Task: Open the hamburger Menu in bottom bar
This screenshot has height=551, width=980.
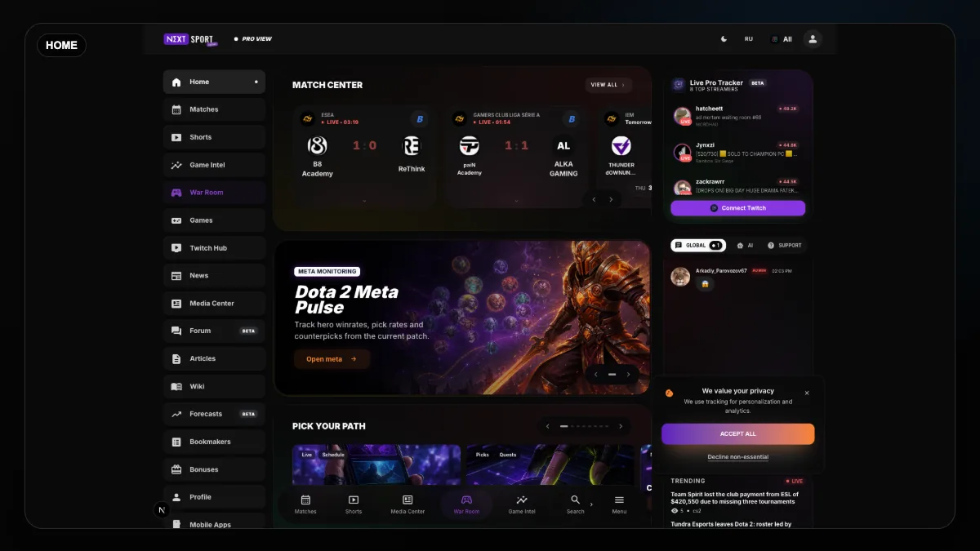Action: pyautogui.click(x=619, y=504)
